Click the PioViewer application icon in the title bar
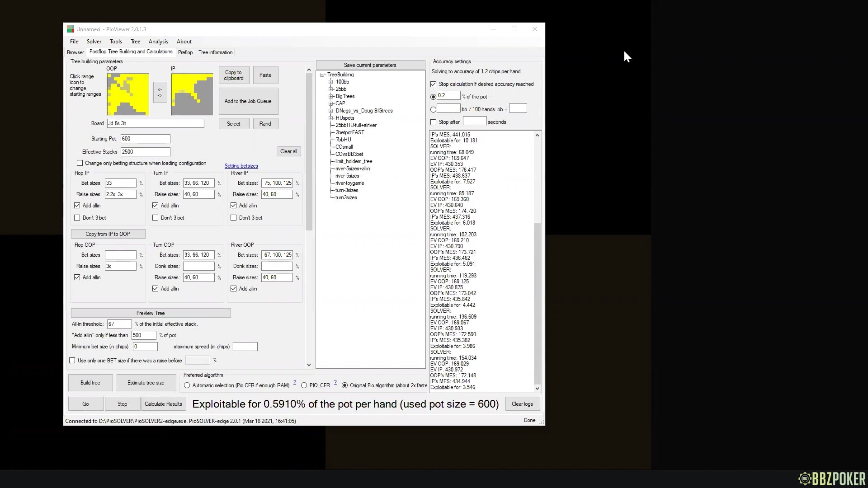The image size is (868, 488). (x=71, y=29)
